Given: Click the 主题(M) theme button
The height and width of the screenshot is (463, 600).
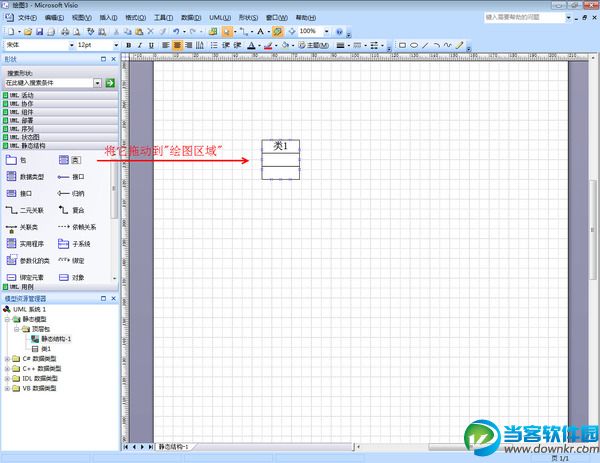Looking at the screenshot, I should coord(313,45).
